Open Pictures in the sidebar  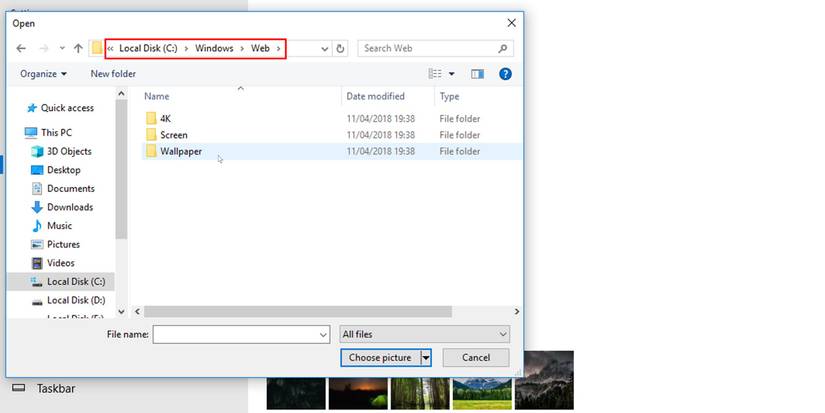coord(56,244)
